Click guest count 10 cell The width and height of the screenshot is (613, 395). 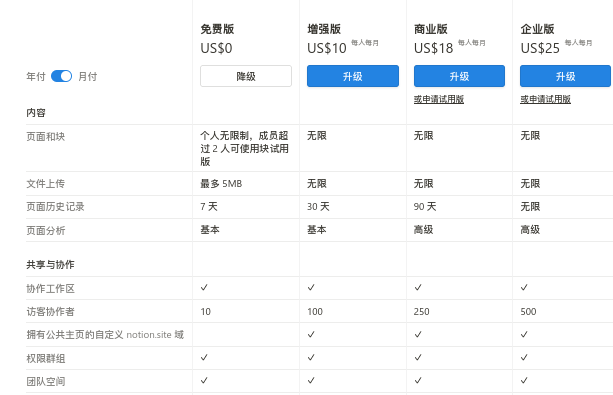click(x=205, y=312)
